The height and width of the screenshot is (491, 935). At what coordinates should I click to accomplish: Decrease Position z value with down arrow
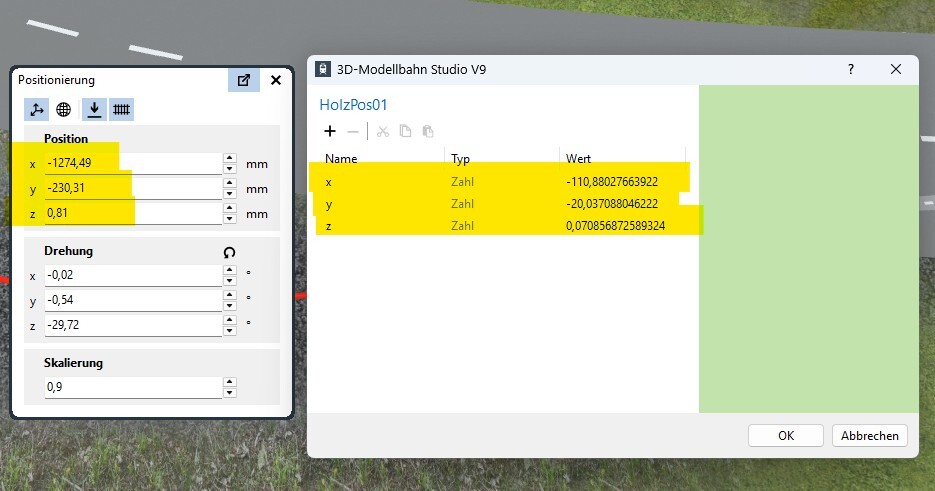pyautogui.click(x=230, y=219)
